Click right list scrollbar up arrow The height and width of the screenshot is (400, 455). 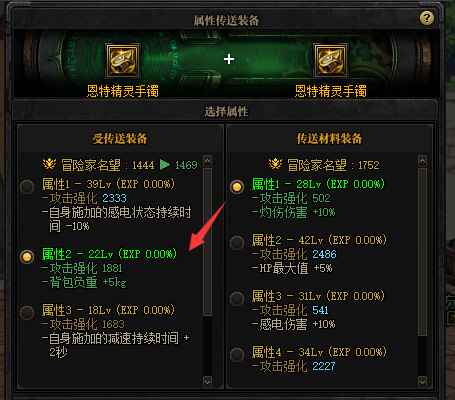[422, 161]
